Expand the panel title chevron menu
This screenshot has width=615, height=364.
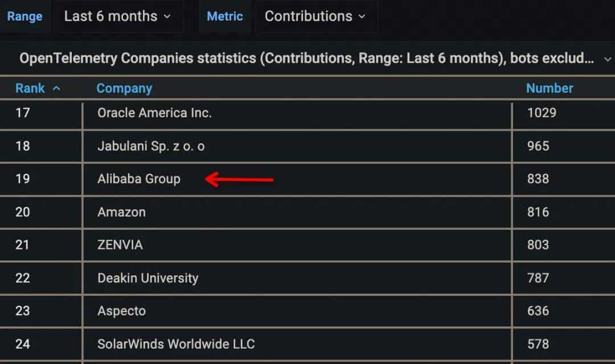point(607,59)
